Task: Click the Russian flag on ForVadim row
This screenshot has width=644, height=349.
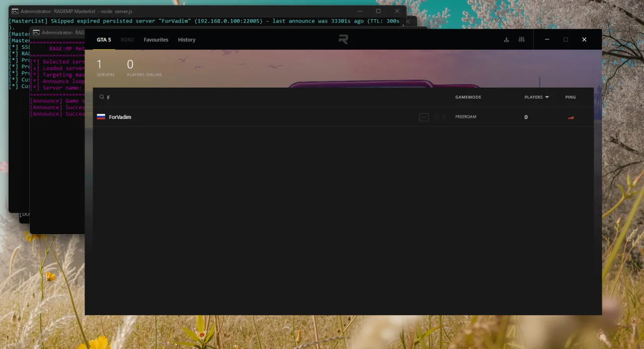Action: (101, 117)
